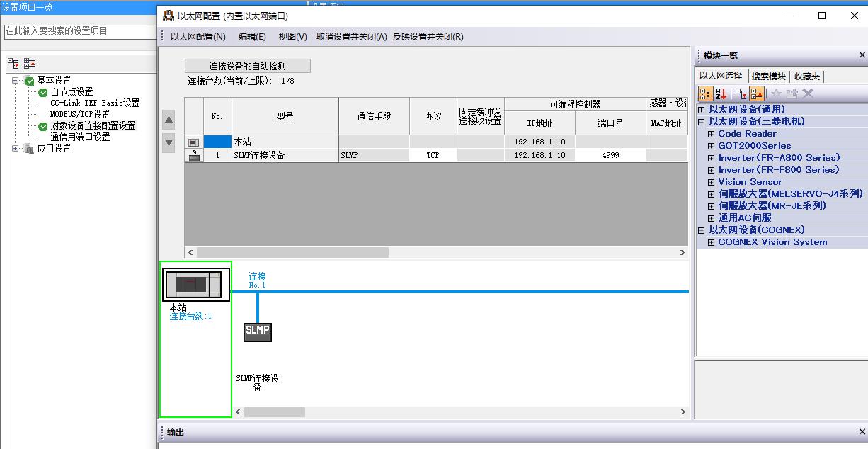Click expand-all tree icon in settings panel

(x=13, y=64)
